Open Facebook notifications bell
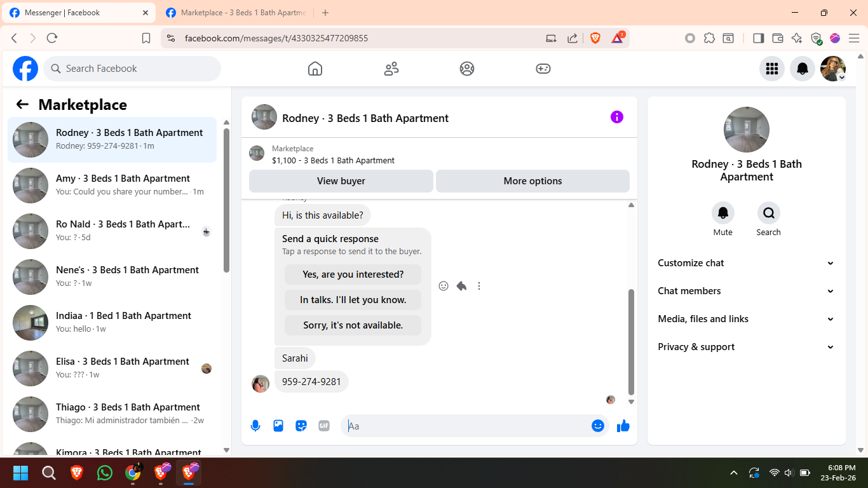 pos(803,69)
